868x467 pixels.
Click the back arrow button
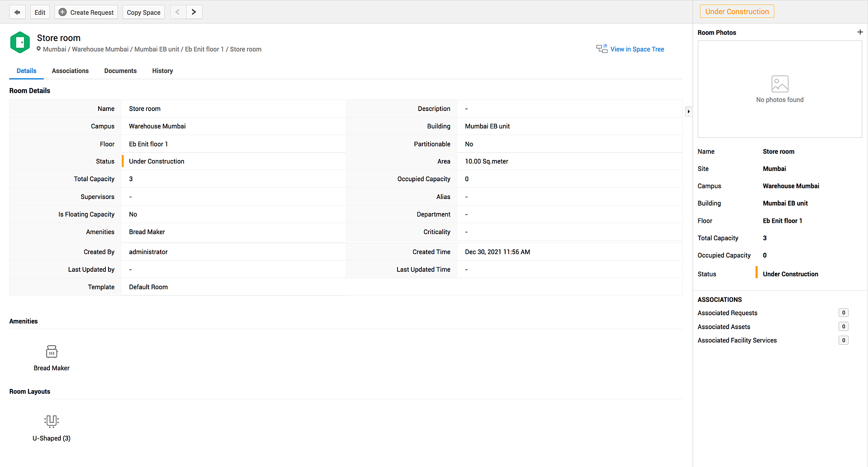tap(17, 12)
